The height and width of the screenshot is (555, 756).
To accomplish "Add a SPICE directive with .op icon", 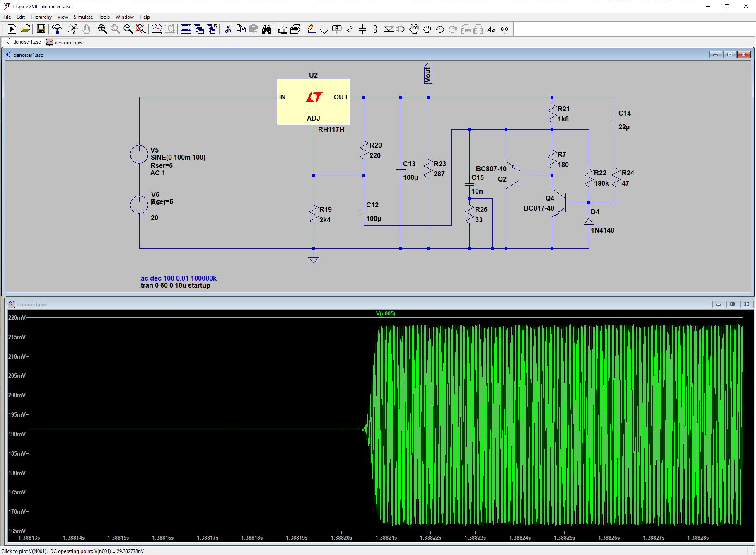I will click(x=504, y=29).
